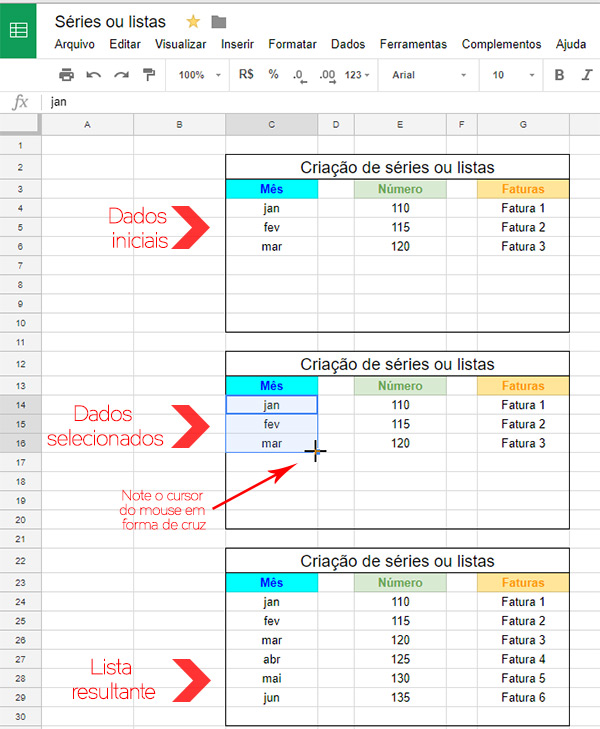
Task: Toggle italic formatting
Action: coord(587,75)
